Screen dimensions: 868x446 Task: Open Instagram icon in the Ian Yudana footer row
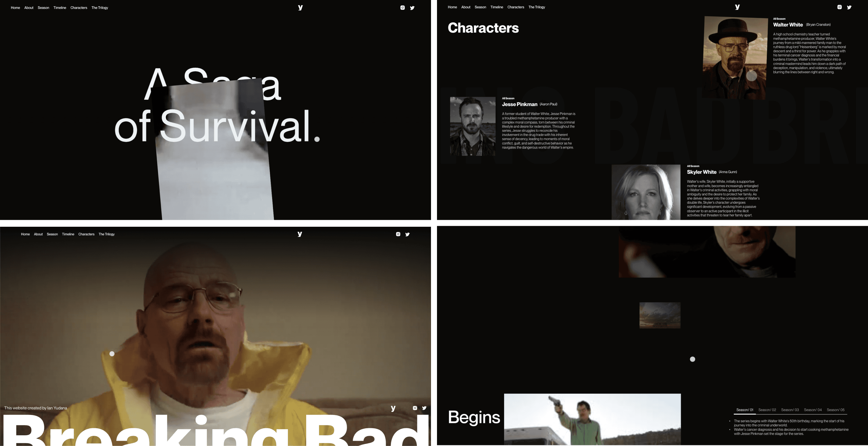[x=415, y=408]
